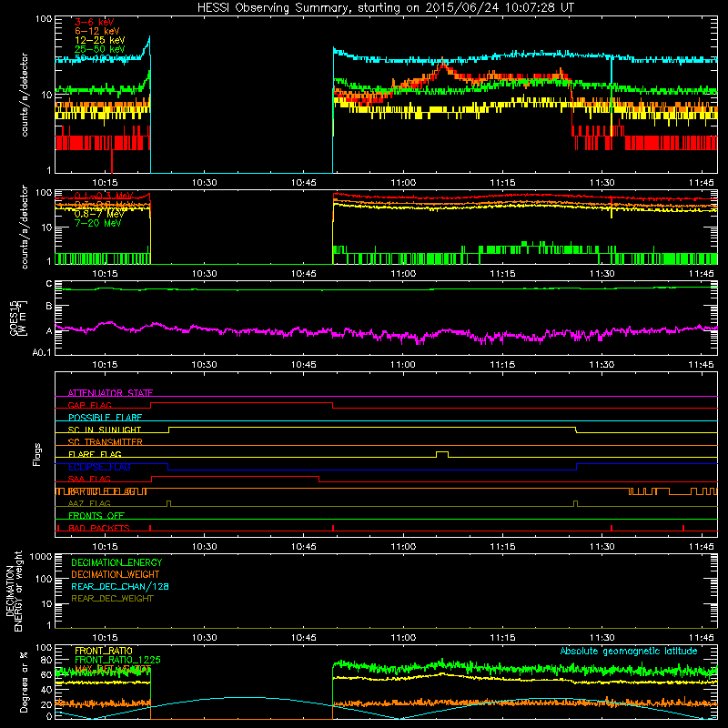Click the GOES15 W m-2 axis label
Viewport: 728px width, 728px height.
coord(18,318)
